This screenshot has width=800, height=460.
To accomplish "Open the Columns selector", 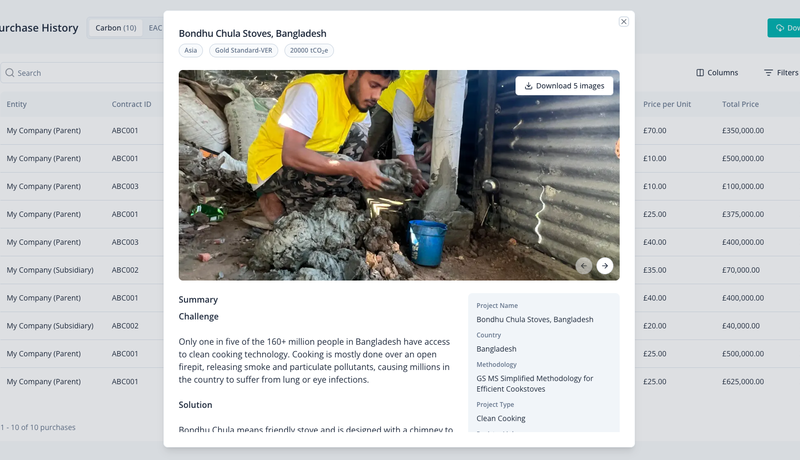I will [x=717, y=73].
